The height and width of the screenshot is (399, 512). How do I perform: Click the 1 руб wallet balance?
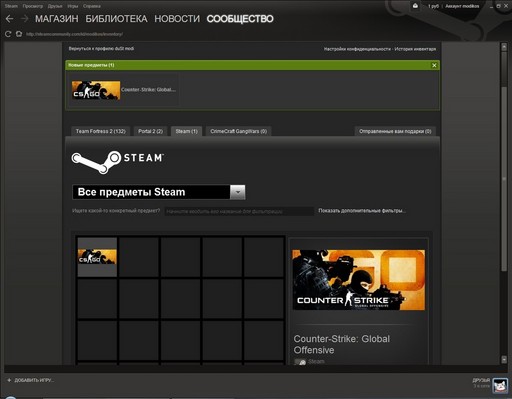[433, 6]
